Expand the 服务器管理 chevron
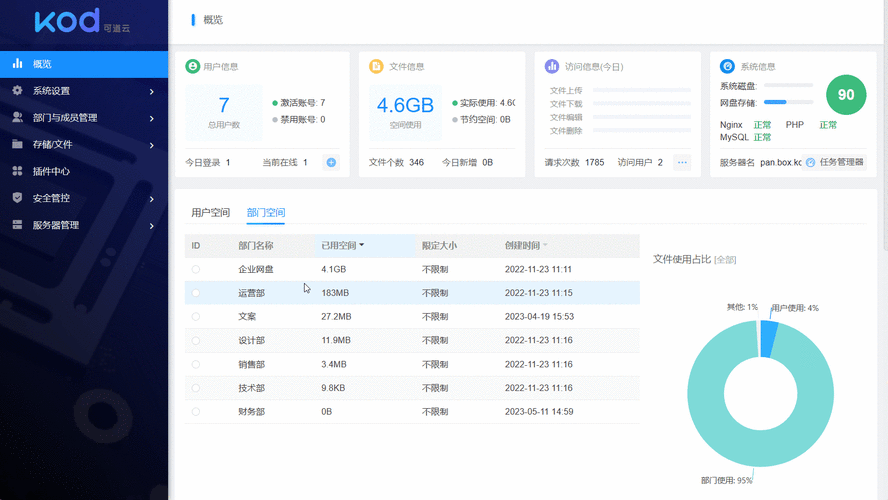The height and width of the screenshot is (500, 888). click(152, 226)
